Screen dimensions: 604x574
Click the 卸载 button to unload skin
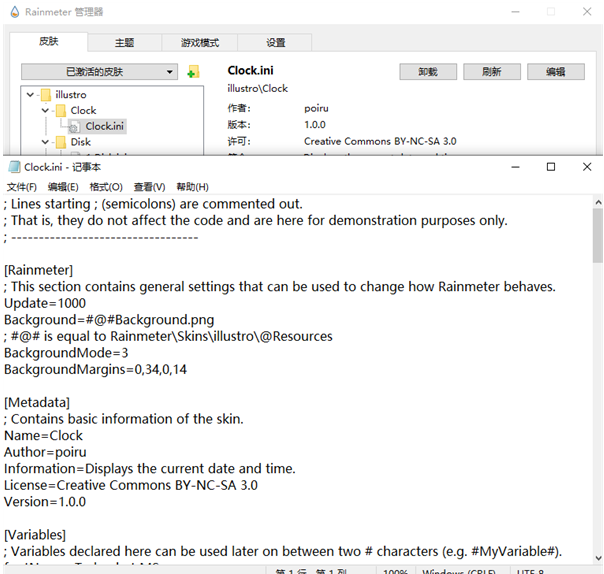coord(428,72)
